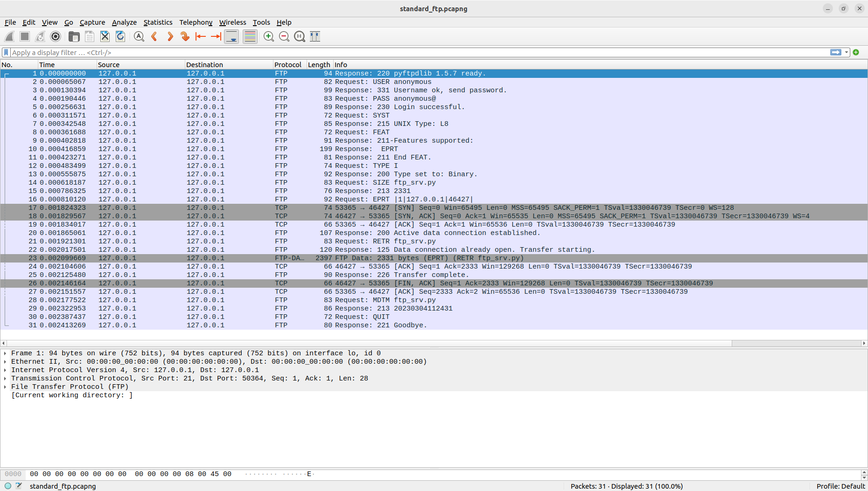
Task: Click the hex bytes row at offset 0000
Action: click(131, 474)
